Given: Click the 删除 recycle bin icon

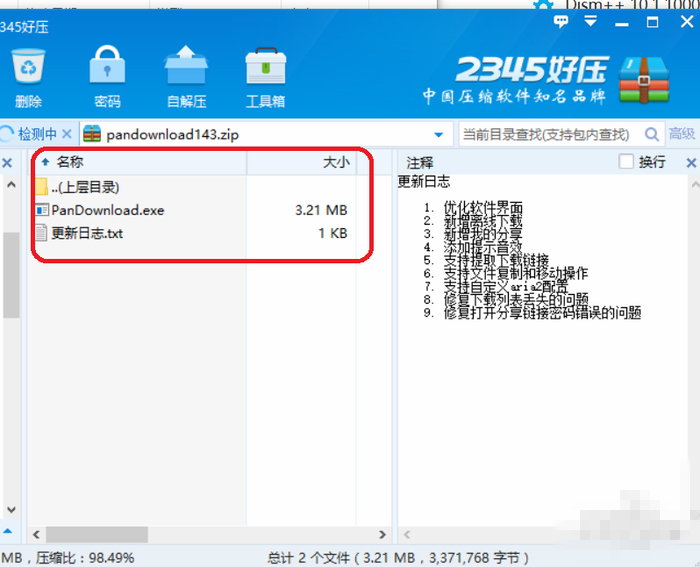Looking at the screenshot, I should pyautogui.click(x=28, y=66).
